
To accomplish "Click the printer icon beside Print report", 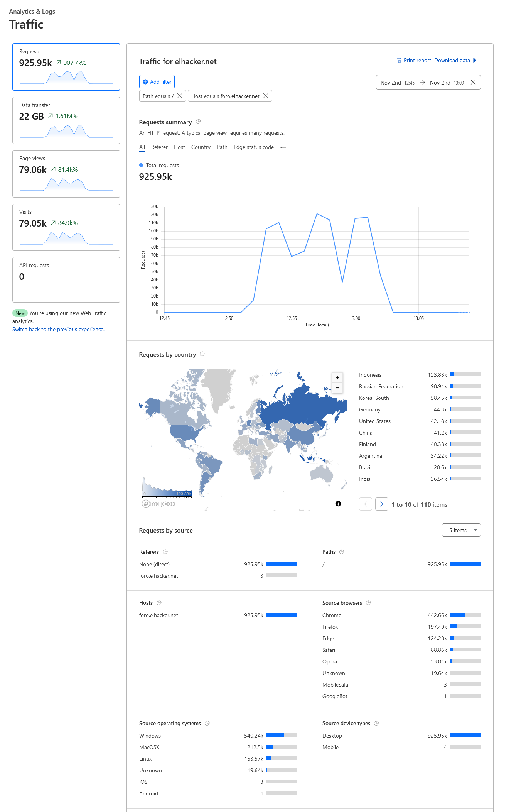I will coord(399,60).
